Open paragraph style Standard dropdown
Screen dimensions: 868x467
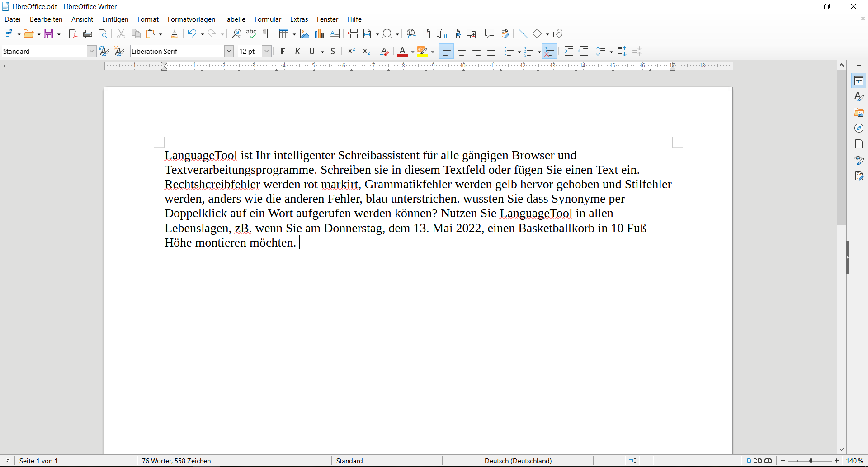[91, 52]
